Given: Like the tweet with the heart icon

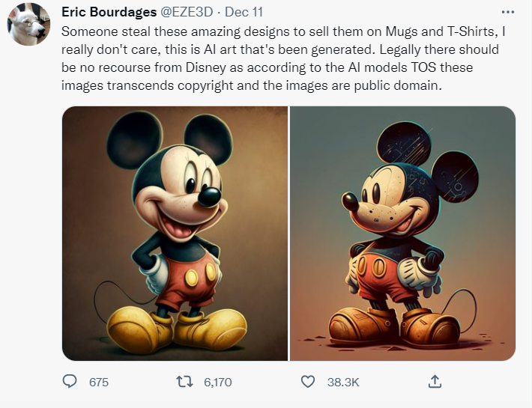Looking at the screenshot, I should 307,382.
